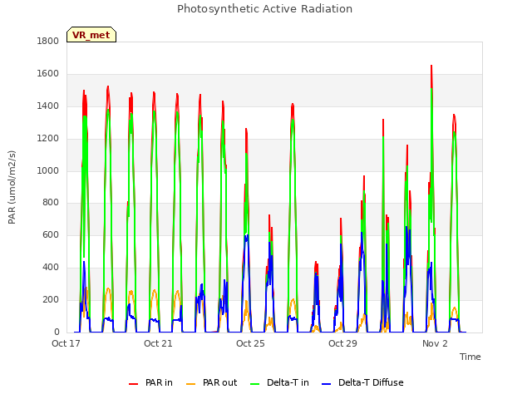This screenshot has width=532, height=399.
Task: Click the blue diffuse peak at Oct 25
Action: coord(246,237)
